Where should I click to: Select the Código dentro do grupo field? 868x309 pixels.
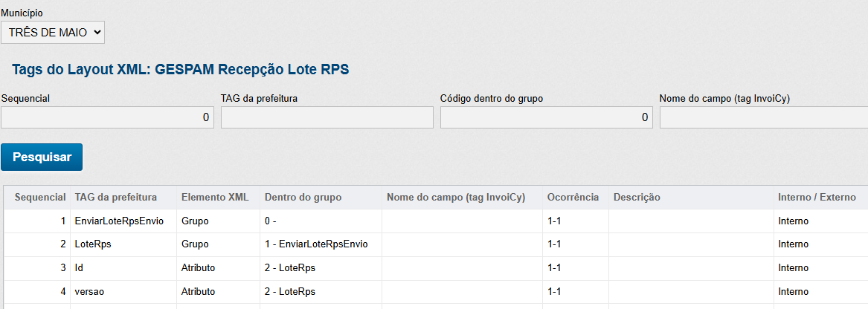tap(546, 117)
